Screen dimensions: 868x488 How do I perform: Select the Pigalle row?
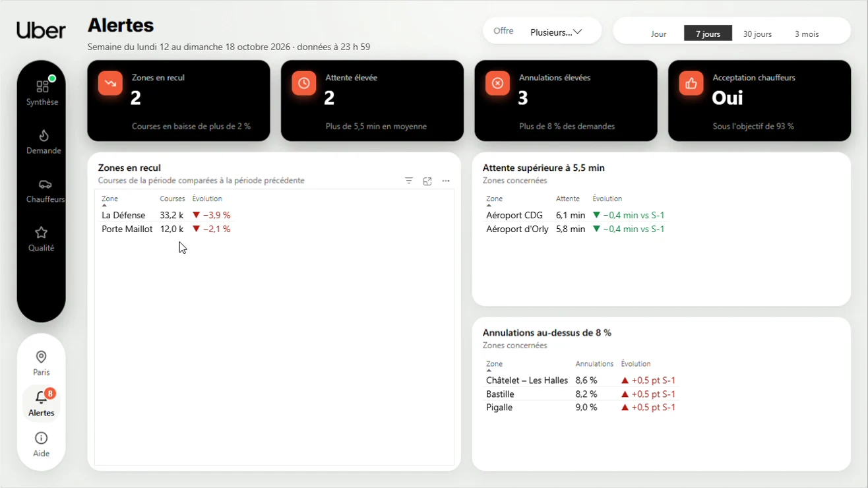tap(581, 408)
